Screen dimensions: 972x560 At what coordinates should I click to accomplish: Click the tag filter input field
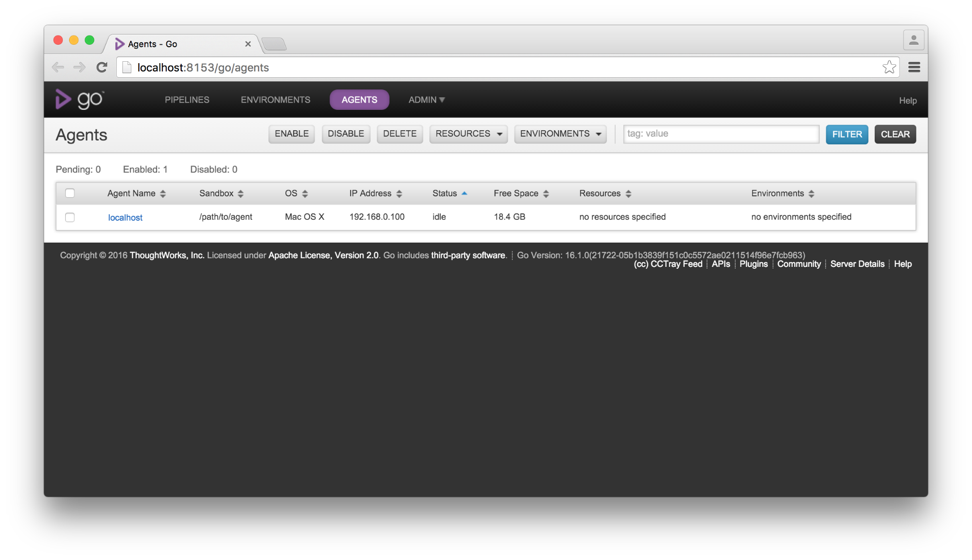coord(721,134)
